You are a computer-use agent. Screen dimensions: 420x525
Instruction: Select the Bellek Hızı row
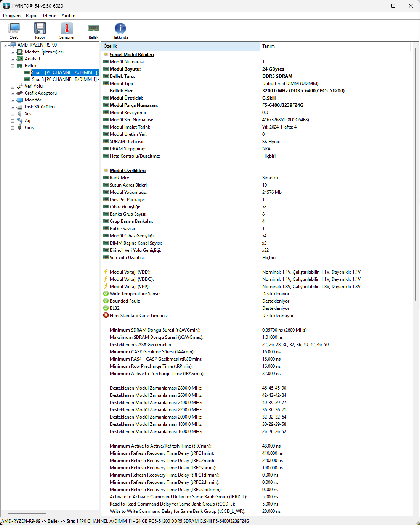[x=257, y=91]
